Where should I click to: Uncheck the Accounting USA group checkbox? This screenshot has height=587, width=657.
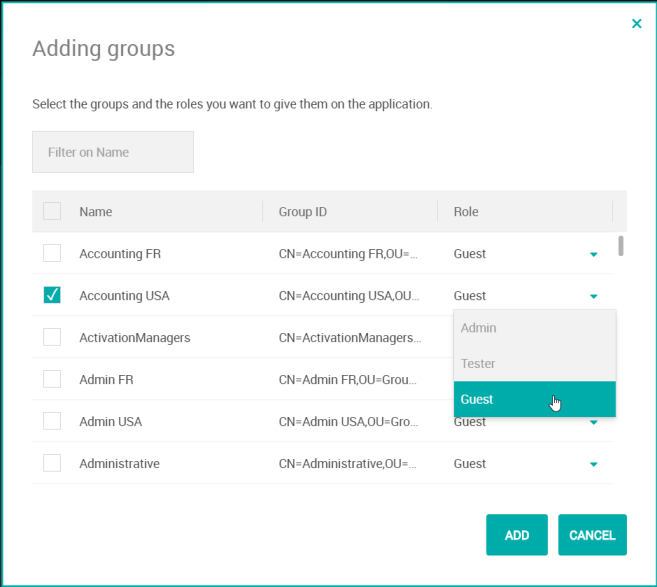click(52, 295)
